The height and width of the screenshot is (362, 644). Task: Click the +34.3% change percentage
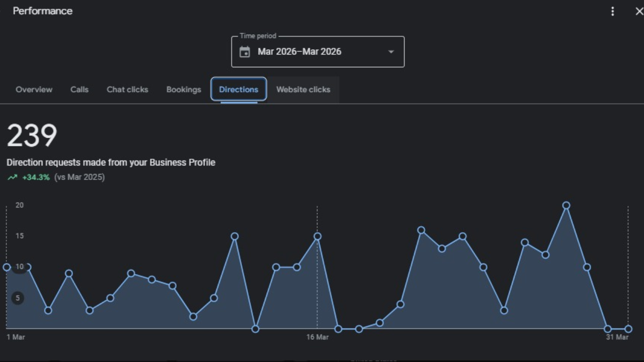click(36, 177)
